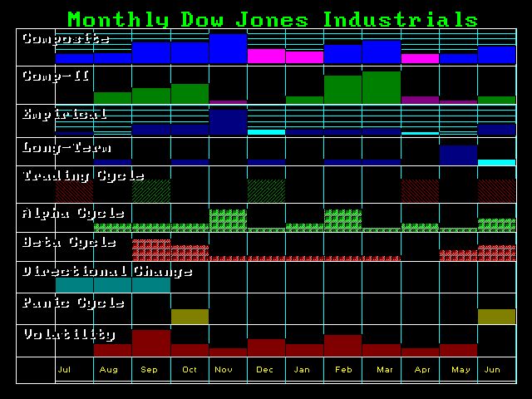The width and height of the screenshot is (532, 399).
Task: Click the 'Jan' month label
Action: (302, 369)
